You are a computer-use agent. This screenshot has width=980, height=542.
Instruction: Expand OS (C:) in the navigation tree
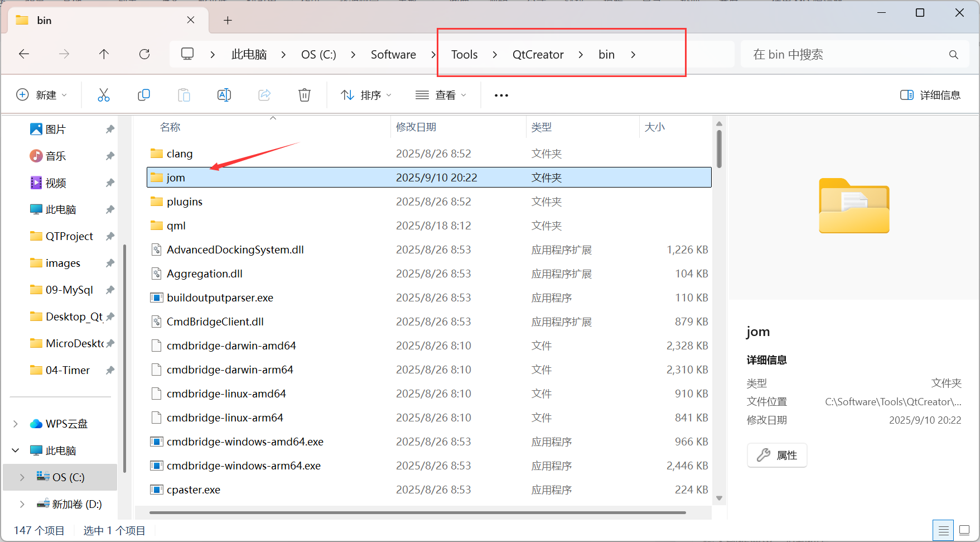pyautogui.click(x=22, y=477)
